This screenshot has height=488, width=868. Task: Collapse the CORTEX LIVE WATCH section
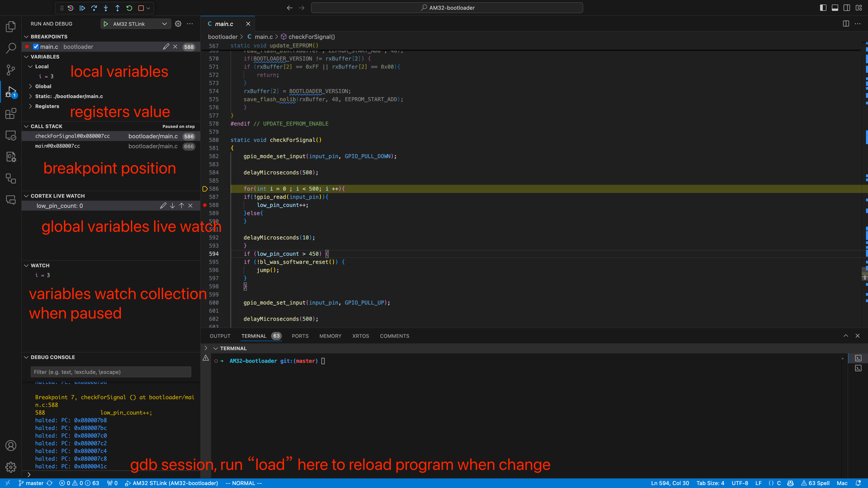click(x=26, y=196)
